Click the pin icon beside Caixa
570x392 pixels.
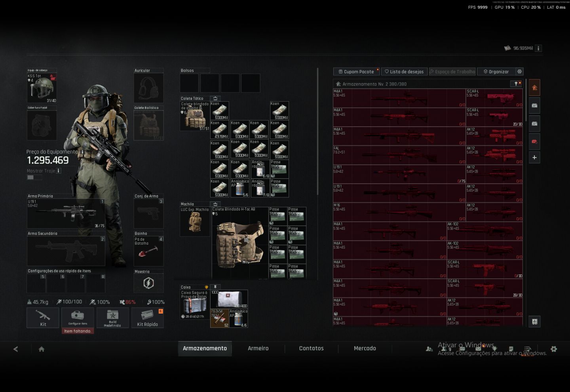tap(215, 287)
